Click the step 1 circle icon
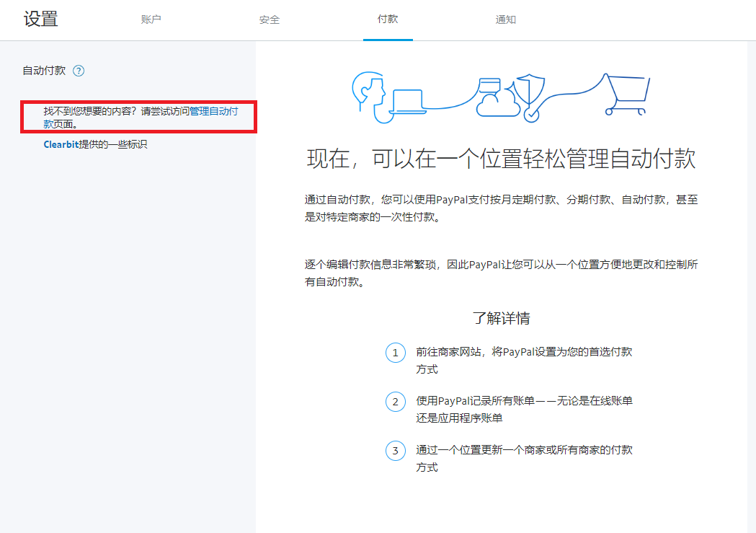The width and height of the screenshot is (756, 533). 396,353
